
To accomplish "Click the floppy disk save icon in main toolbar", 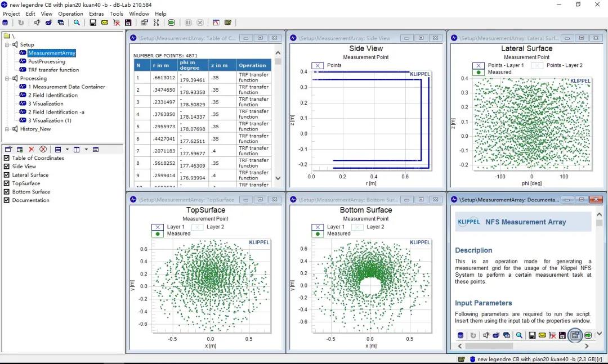I will coord(93,23).
